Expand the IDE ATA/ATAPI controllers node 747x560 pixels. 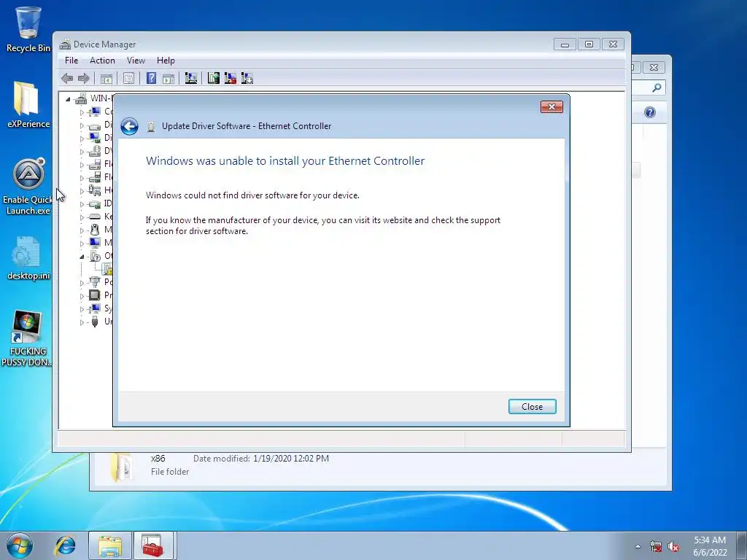pos(82,204)
